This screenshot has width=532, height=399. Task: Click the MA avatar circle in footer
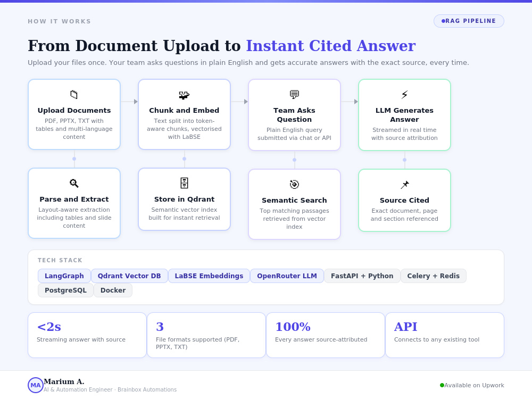(x=36, y=385)
